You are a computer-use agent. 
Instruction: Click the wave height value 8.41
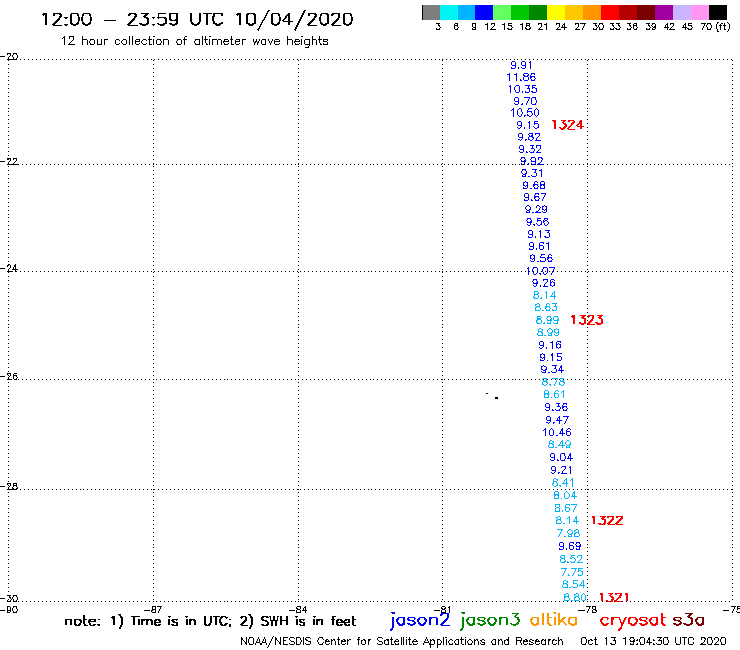(563, 482)
